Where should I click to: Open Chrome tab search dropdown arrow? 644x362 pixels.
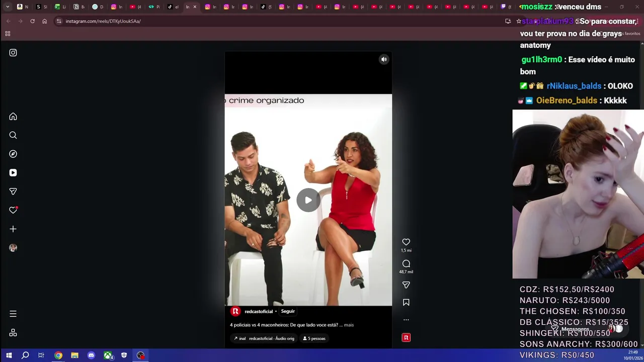click(8, 7)
